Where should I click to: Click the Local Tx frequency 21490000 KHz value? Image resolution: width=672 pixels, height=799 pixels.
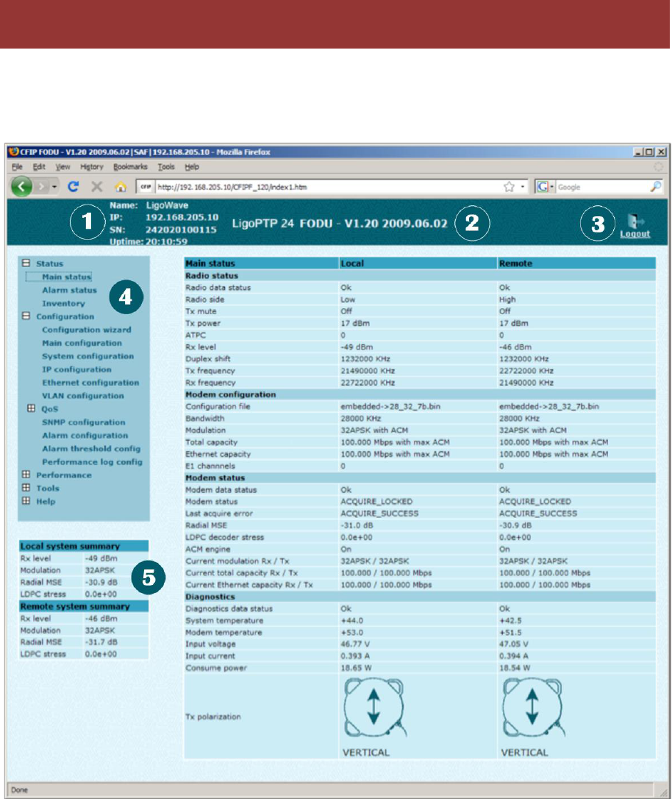coord(368,371)
